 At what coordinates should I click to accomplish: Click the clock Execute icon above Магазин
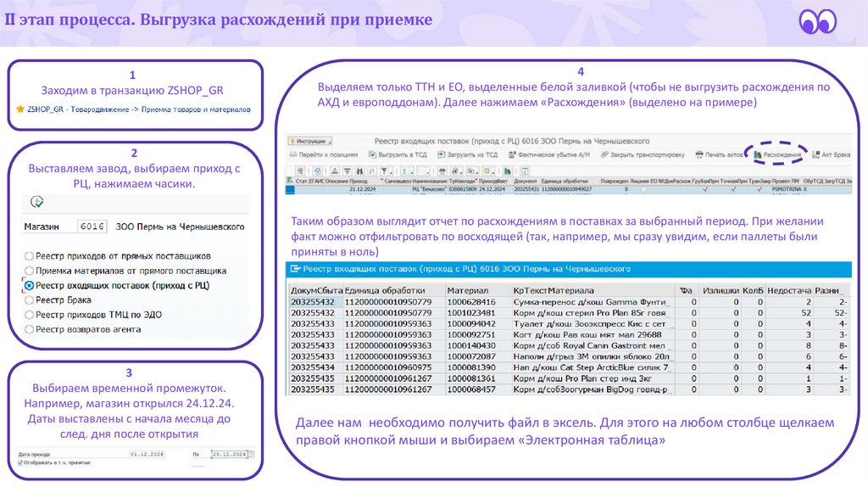point(37,202)
